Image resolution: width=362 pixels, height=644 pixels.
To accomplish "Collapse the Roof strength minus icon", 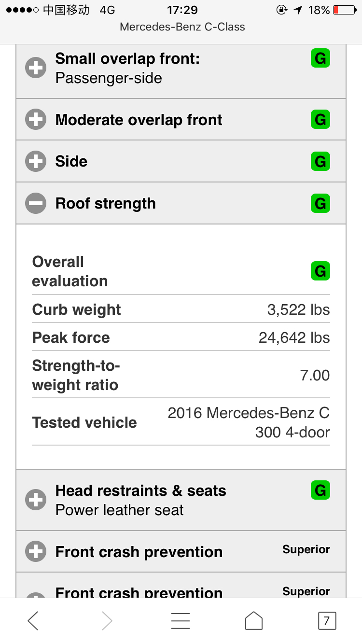I will point(36,203).
